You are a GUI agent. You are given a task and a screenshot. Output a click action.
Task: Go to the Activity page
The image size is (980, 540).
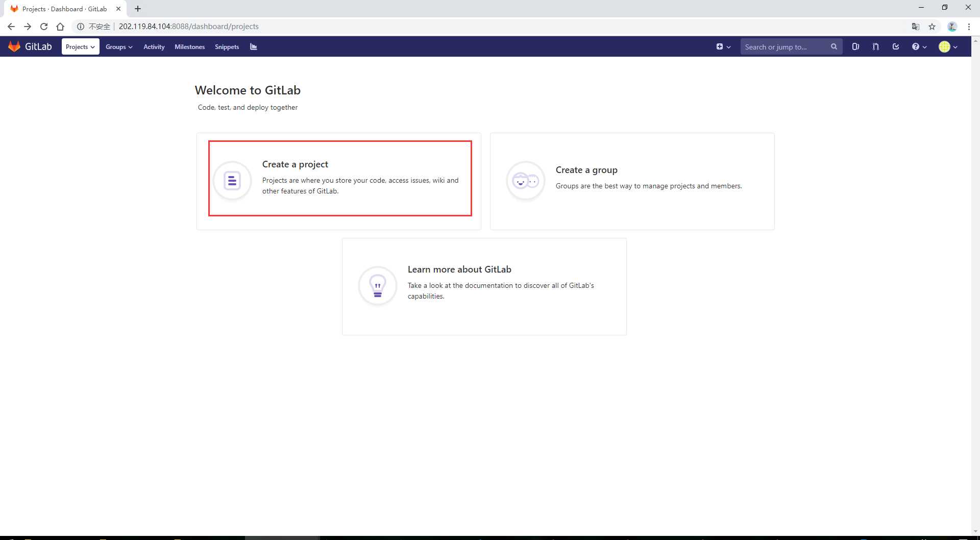[x=154, y=46]
